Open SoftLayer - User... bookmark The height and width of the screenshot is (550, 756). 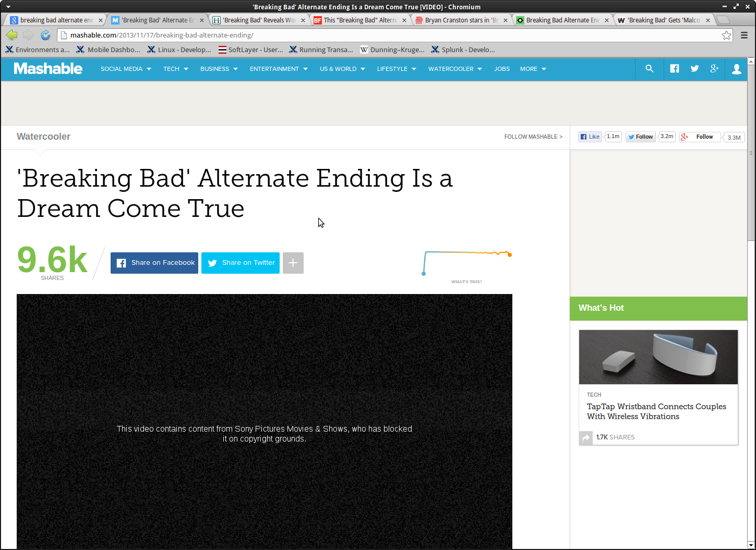[250, 50]
